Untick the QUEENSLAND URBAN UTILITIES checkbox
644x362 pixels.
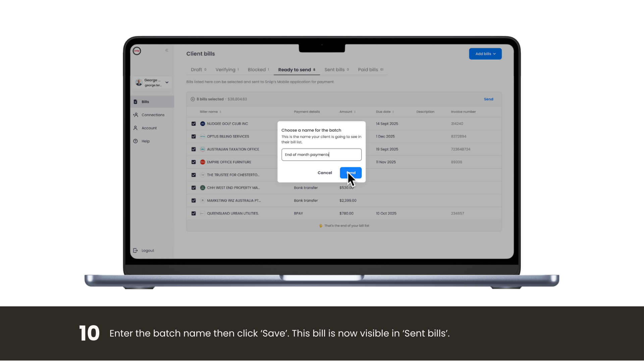coord(194,214)
